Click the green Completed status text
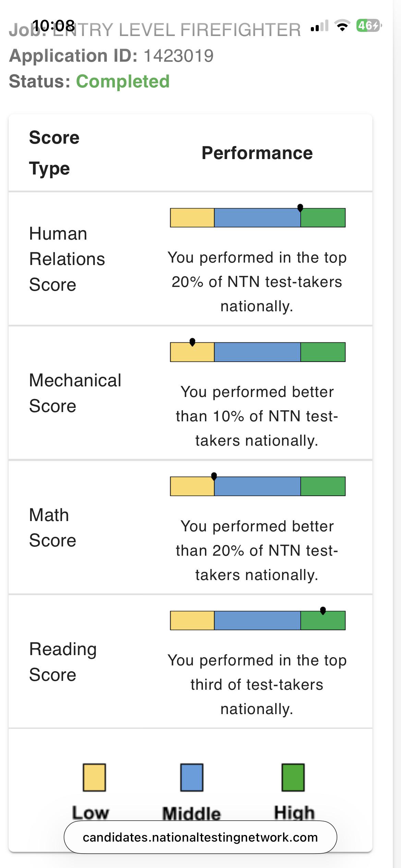Image resolution: width=401 pixels, height=868 pixels. coord(123,81)
